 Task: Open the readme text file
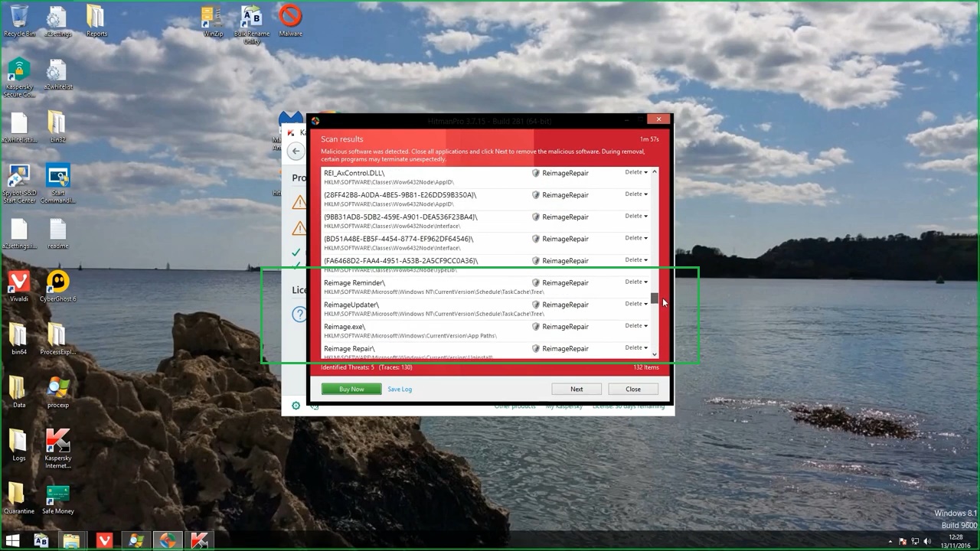[57, 233]
